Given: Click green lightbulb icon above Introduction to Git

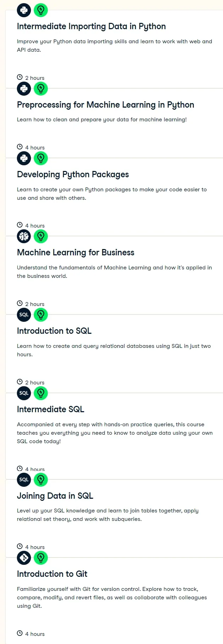Looking at the screenshot, I should pyautogui.click(x=41, y=558).
